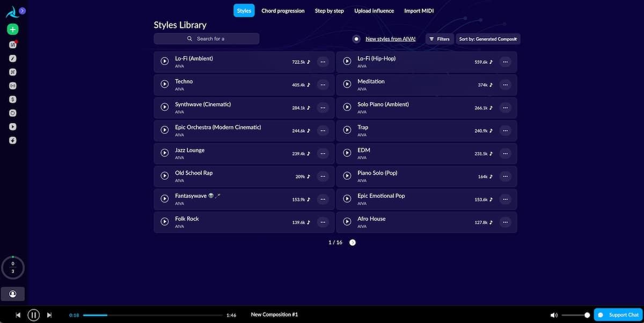Open the three-dot menu for EDM

(505, 153)
